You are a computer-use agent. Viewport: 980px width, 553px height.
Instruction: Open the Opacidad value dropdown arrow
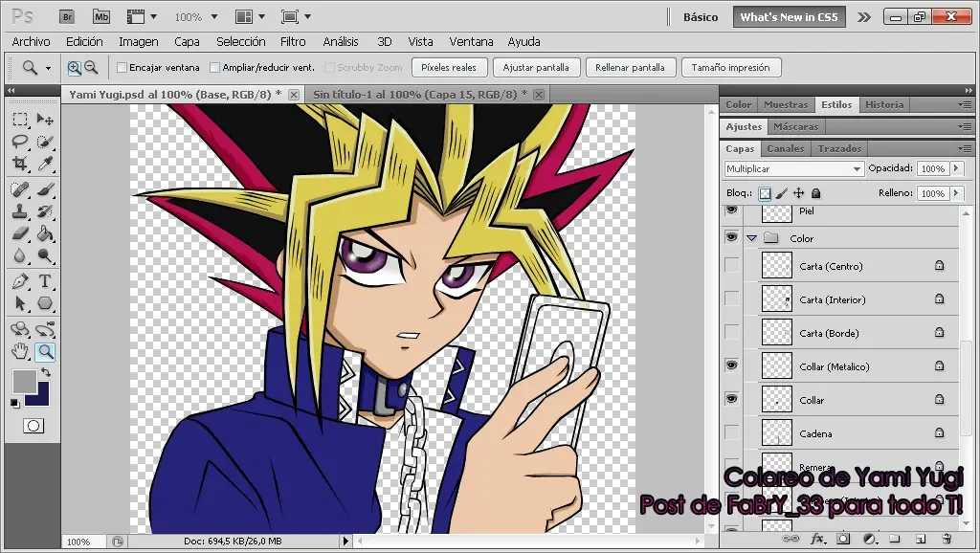tap(955, 168)
